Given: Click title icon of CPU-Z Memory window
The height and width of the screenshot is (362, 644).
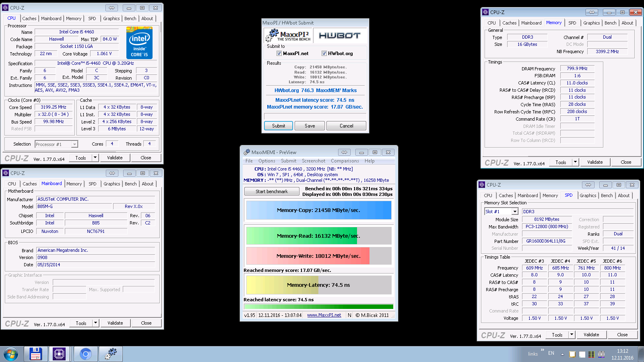Looking at the screenshot, I should [485, 12].
